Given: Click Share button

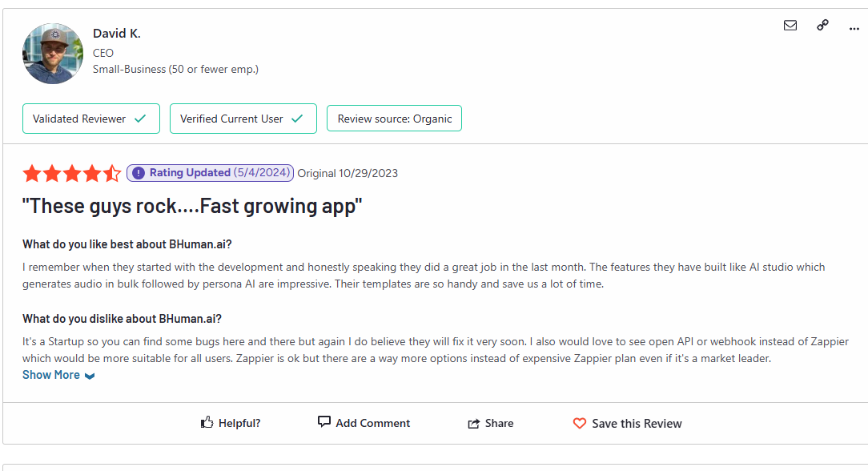Looking at the screenshot, I should (x=491, y=424).
